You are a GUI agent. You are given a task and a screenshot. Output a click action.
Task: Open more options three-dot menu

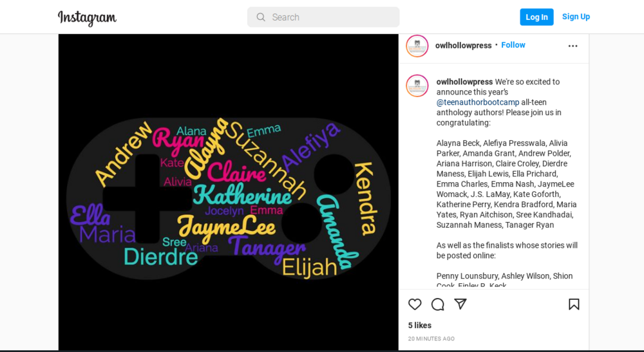pyautogui.click(x=573, y=46)
